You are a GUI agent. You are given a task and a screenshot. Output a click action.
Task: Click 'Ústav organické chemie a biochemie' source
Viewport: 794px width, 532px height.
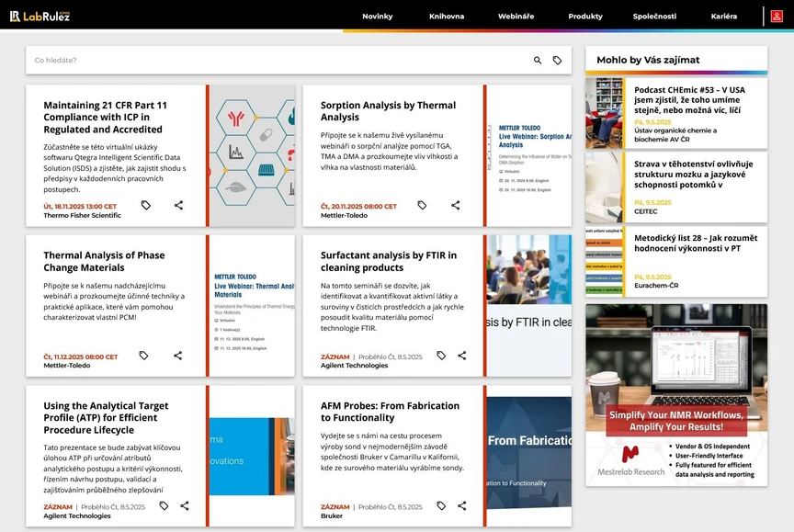[x=675, y=134]
